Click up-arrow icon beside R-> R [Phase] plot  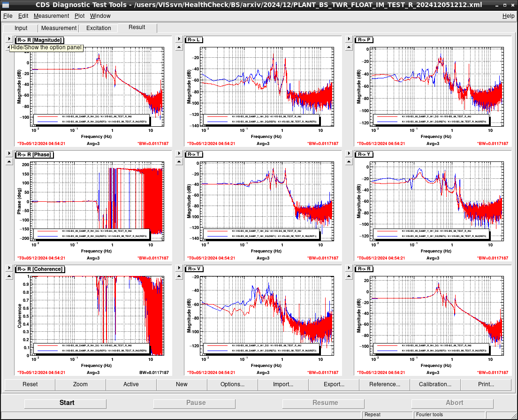(9, 161)
